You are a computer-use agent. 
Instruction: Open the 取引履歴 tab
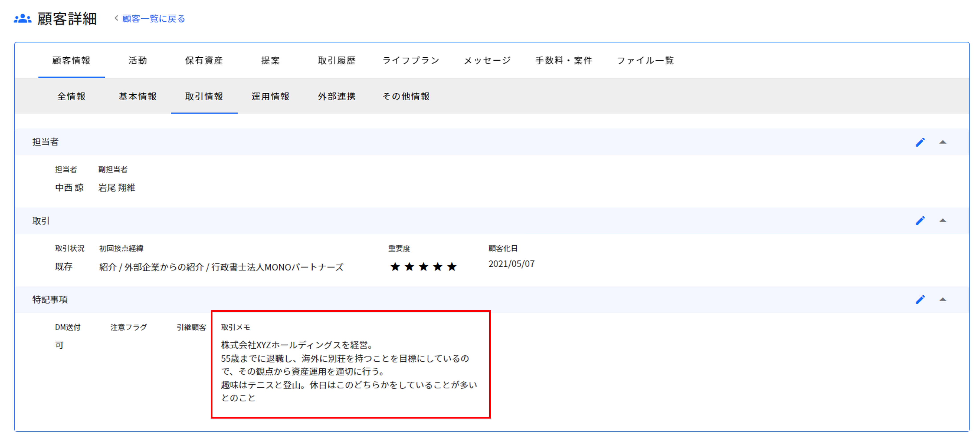(x=337, y=61)
